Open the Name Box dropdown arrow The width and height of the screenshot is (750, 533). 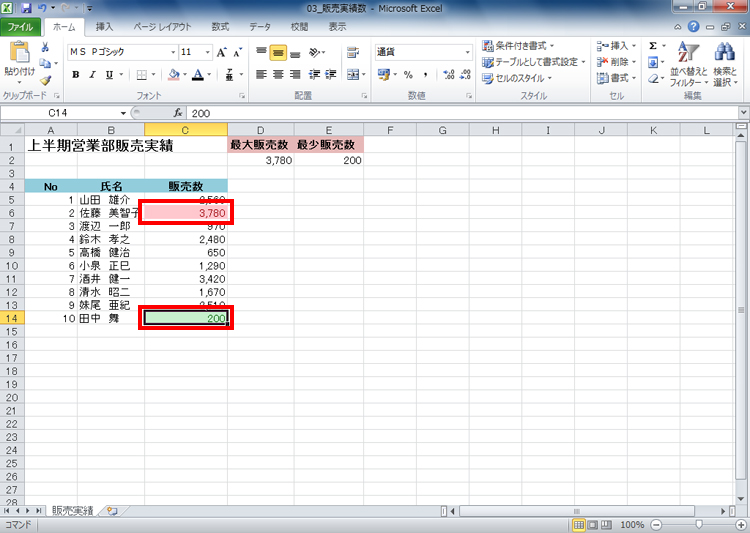pyautogui.click(x=123, y=113)
